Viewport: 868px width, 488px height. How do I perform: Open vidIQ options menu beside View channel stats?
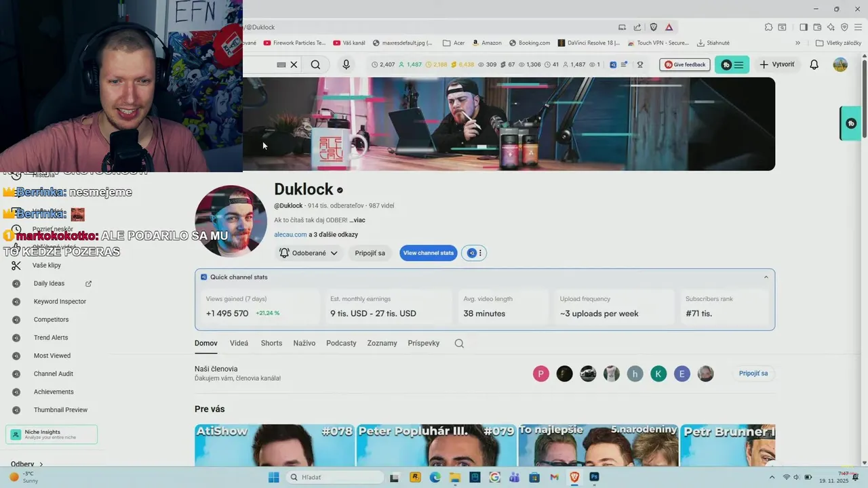point(474,253)
